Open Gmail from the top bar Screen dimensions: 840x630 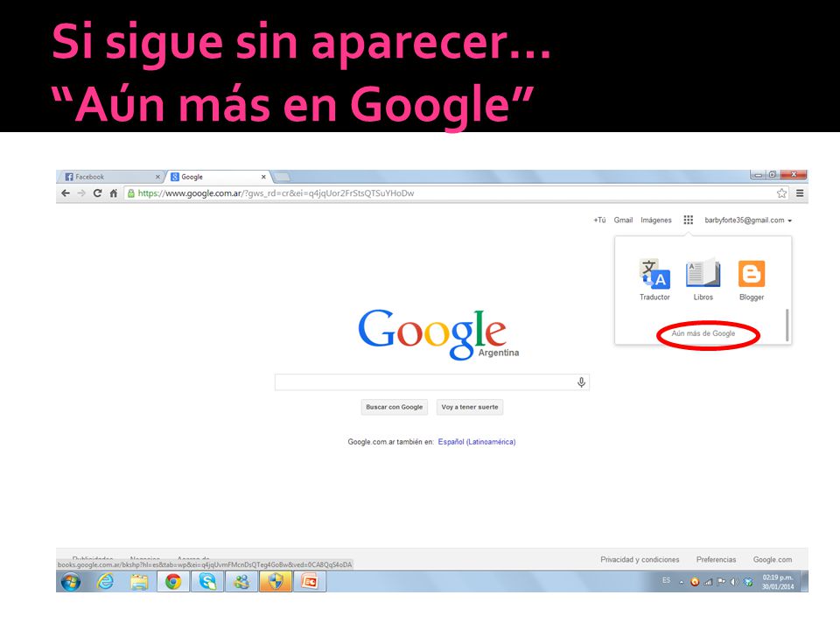[x=623, y=220]
